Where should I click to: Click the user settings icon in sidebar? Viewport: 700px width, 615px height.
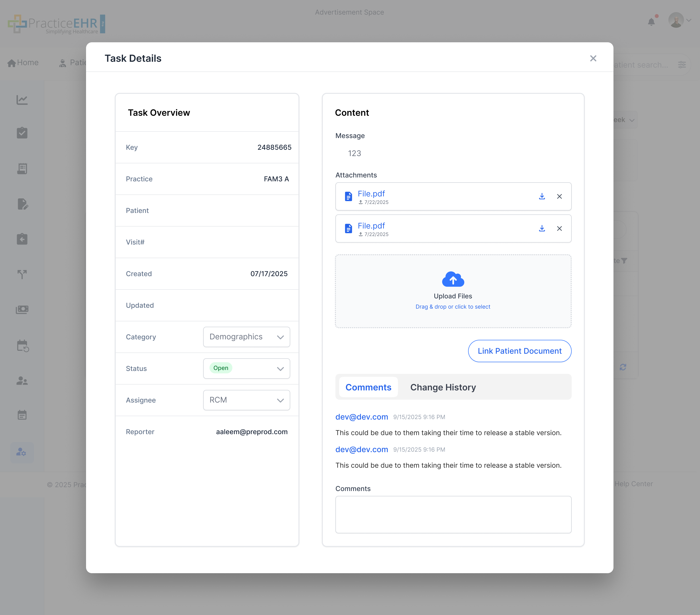(22, 453)
